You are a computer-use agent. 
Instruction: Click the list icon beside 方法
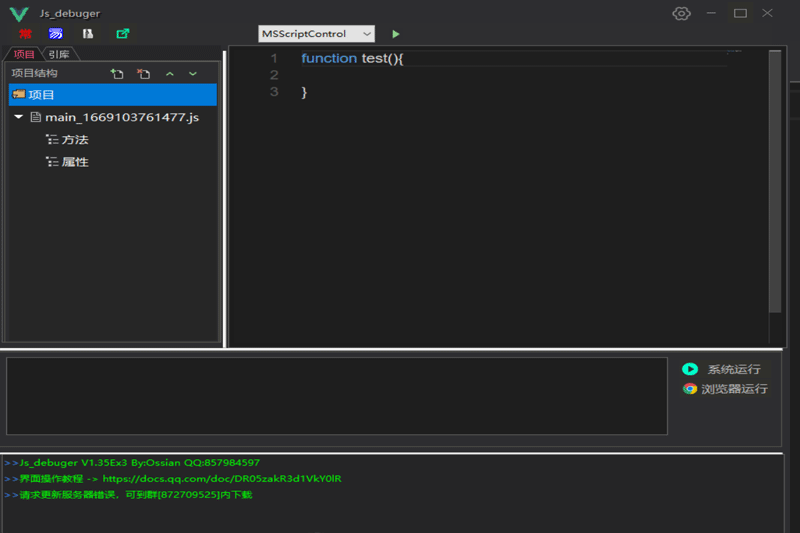click(x=52, y=140)
